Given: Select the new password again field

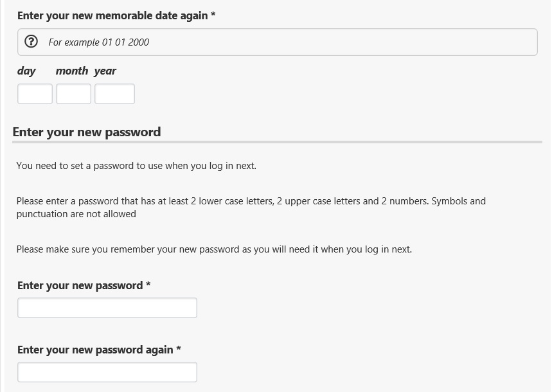Looking at the screenshot, I should [x=107, y=372].
